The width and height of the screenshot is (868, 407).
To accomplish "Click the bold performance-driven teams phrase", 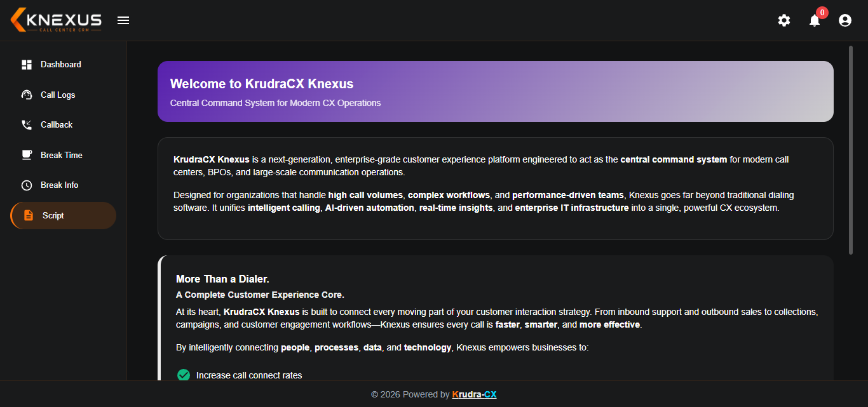I will point(568,195).
